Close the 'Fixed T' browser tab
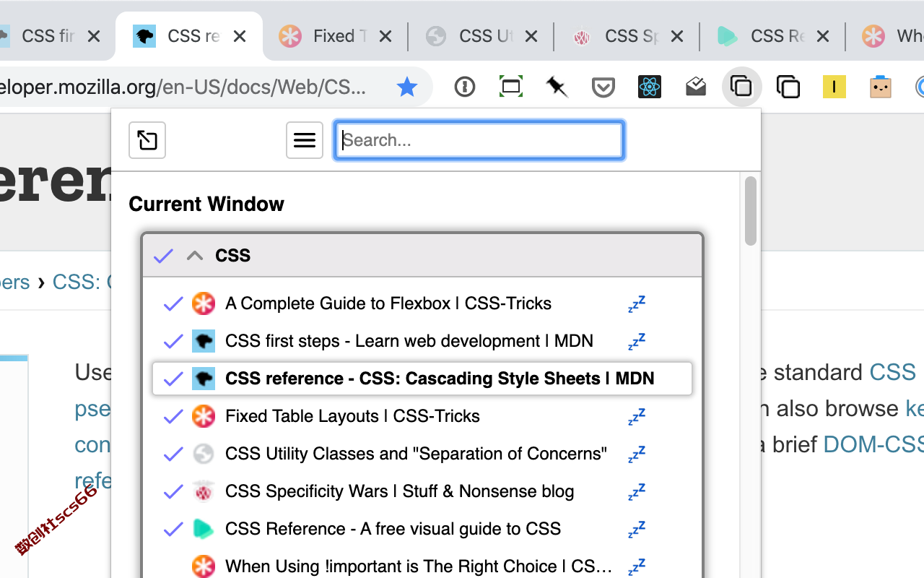 [x=385, y=36]
